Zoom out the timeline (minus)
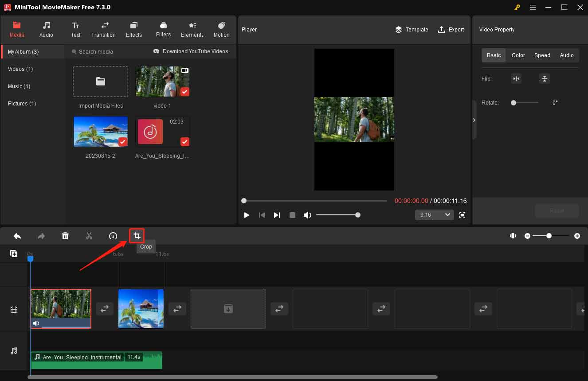This screenshot has height=381, width=588. [x=527, y=236]
